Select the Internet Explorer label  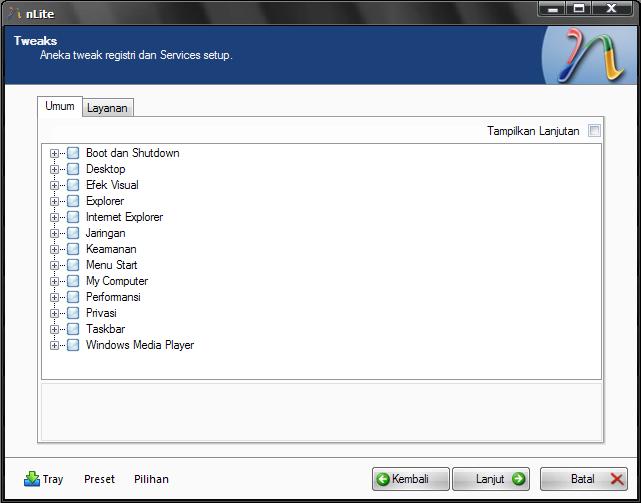point(124,217)
